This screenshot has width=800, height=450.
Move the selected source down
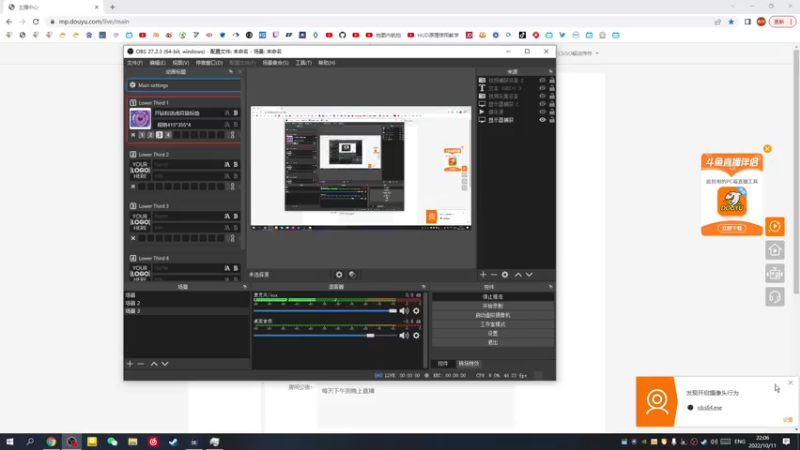[x=529, y=274]
